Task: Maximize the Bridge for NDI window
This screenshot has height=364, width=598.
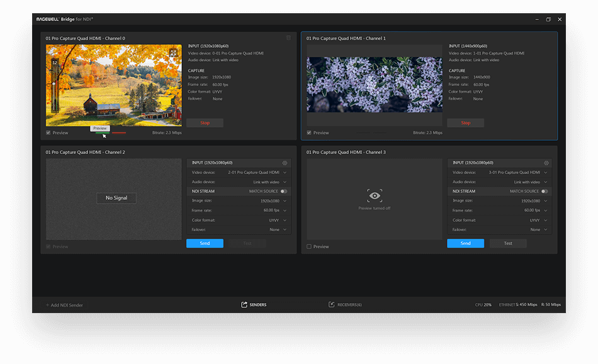Action: tap(548, 19)
